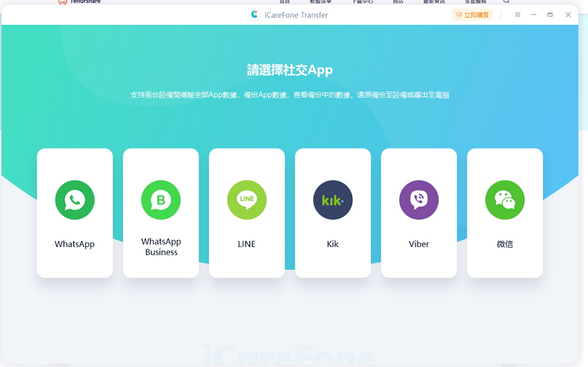Open the Kik app card icon

(333, 200)
